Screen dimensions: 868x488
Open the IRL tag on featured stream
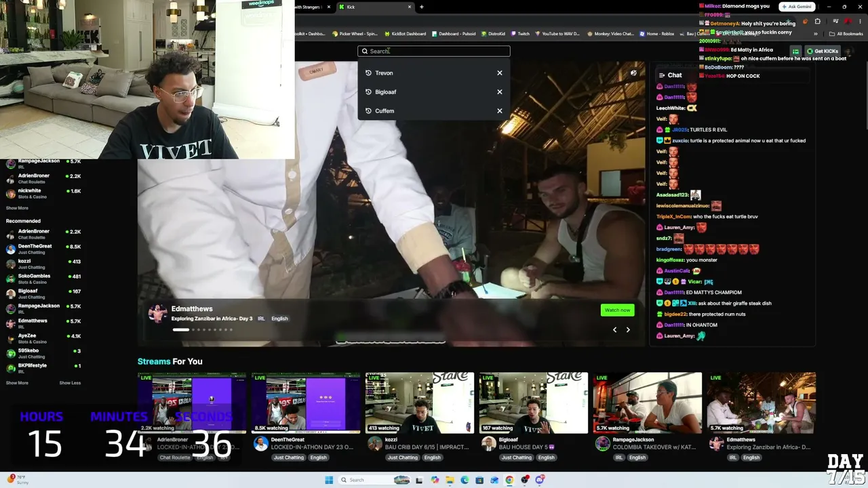261,319
